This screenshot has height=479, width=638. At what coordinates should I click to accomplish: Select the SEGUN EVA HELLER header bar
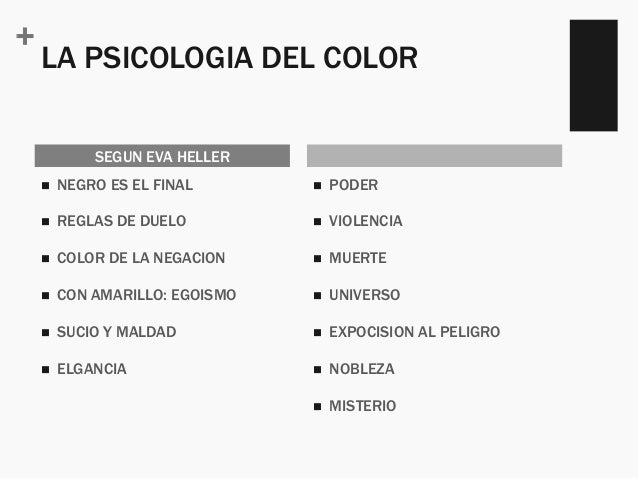[162, 156]
